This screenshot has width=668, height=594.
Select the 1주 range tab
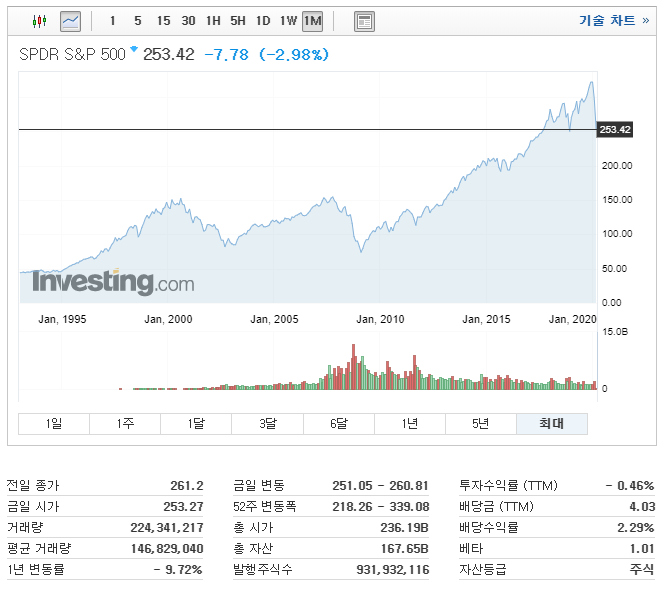click(x=125, y=424)
